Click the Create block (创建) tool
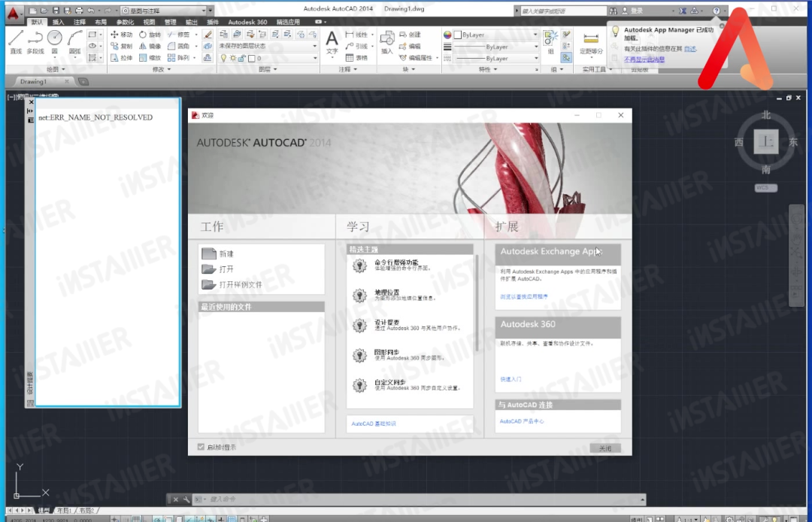 click(411, 35)
